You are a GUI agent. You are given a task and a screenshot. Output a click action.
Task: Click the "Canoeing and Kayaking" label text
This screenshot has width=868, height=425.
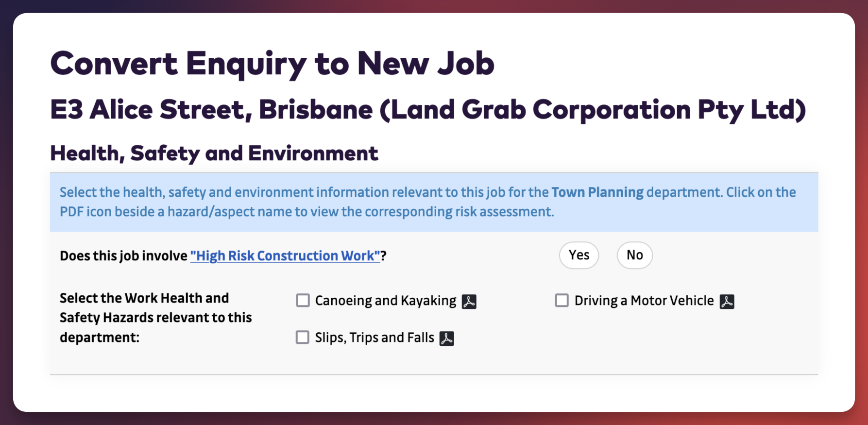point(386,301)
